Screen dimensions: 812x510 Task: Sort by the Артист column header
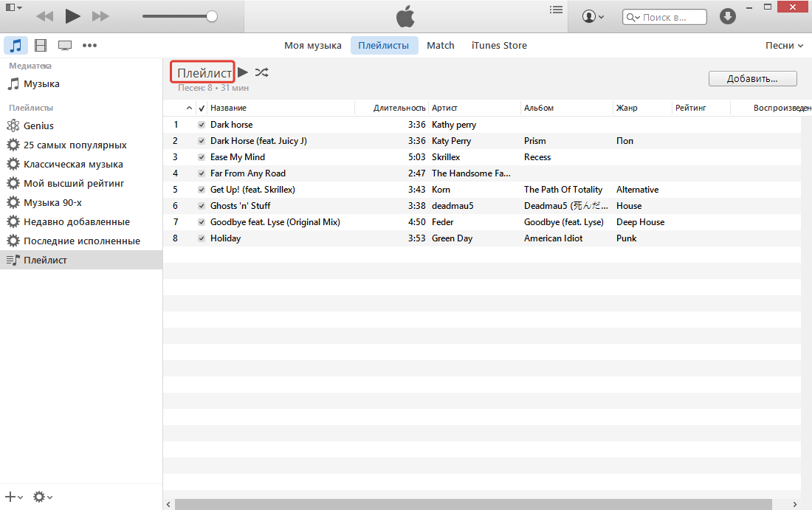[475, 108]
